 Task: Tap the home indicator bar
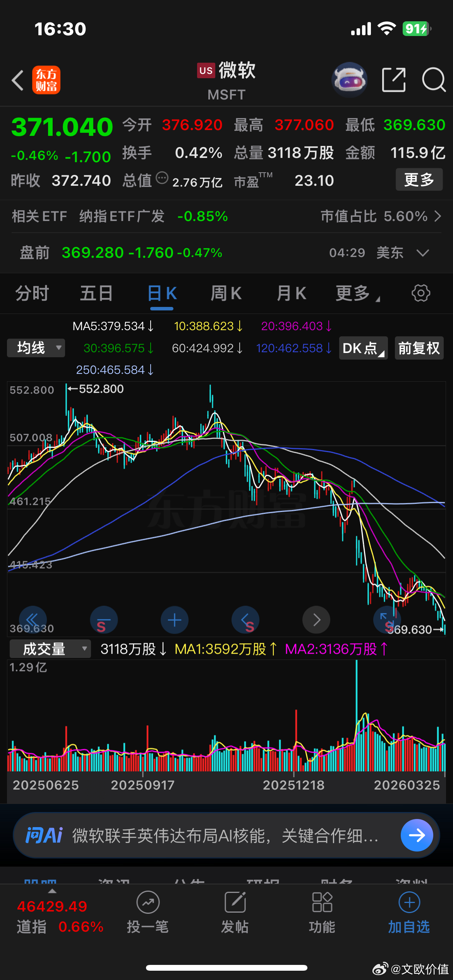226,968
